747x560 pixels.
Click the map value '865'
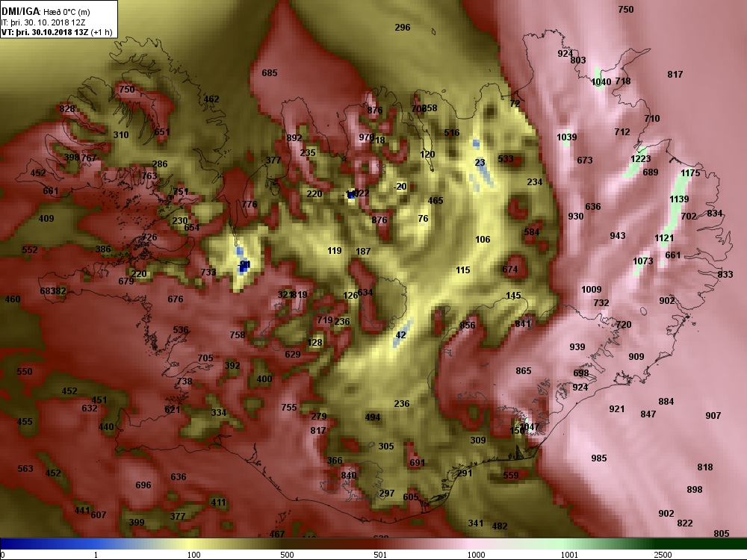[x=524, y=370]
